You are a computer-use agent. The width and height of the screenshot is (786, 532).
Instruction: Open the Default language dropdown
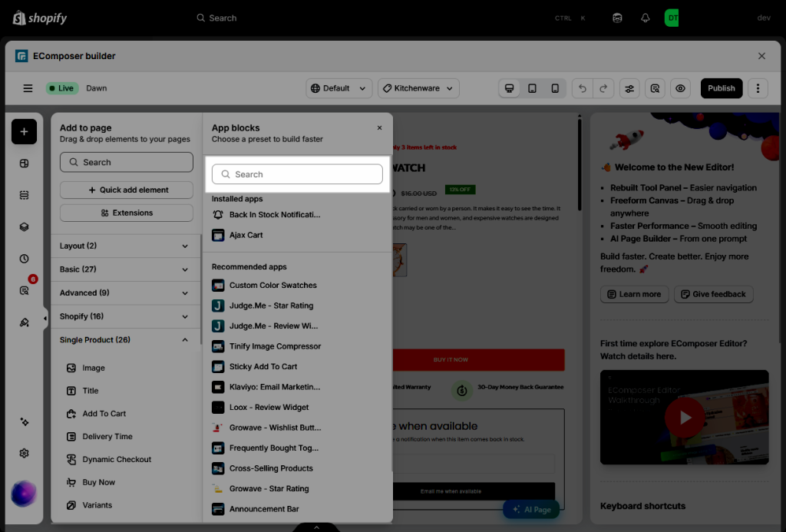[x=339, y=88]
